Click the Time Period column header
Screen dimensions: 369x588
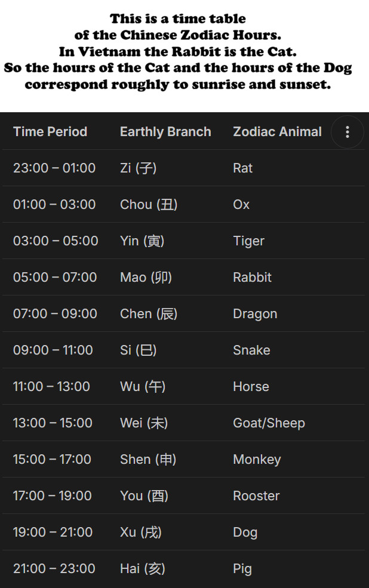pos(50,132)
